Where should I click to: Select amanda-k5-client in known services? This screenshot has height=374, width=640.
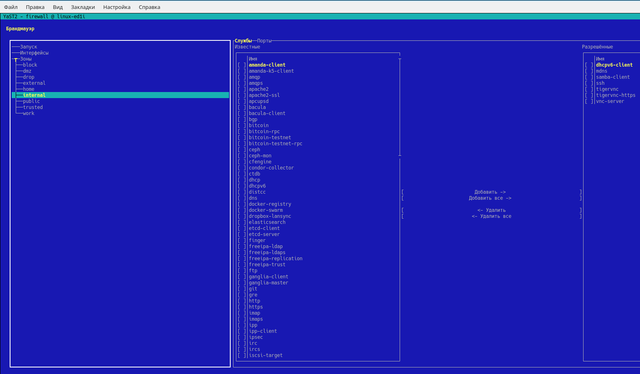(271, 71)
